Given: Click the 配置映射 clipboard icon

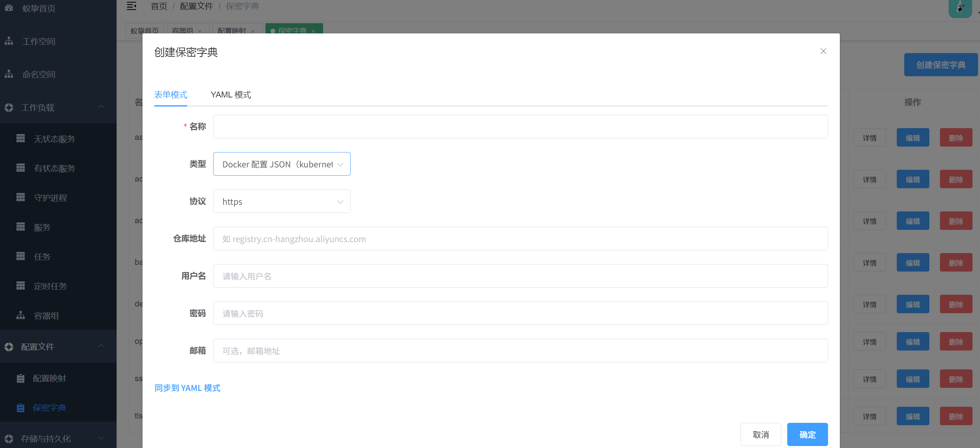Looking at the screenshot, I should click(21, 378).
